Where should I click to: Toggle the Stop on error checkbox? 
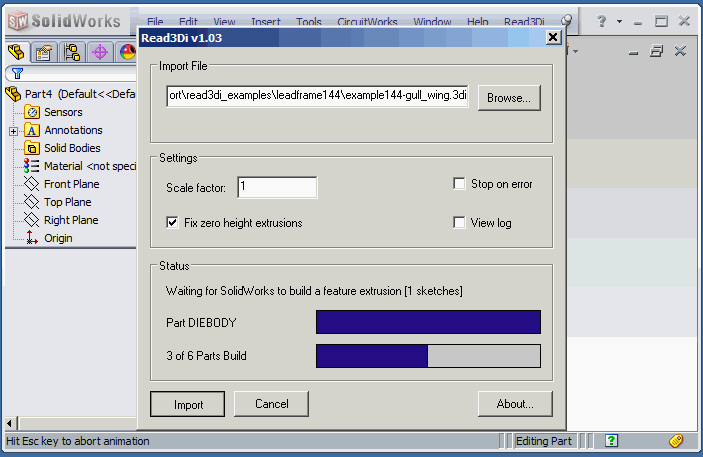tap(459, 183)
